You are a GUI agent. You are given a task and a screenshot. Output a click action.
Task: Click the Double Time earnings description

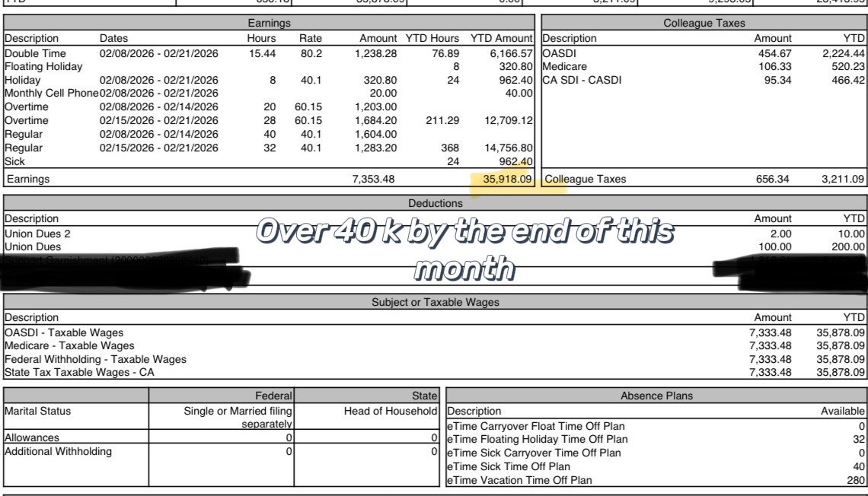click(x=36, y=54)
